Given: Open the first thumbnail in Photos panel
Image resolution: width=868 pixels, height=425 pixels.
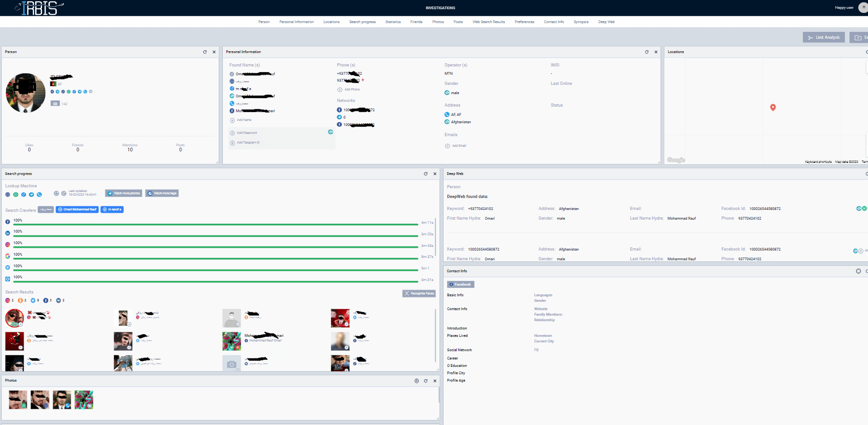Looking at the screenshot, I should click(18, 400).
